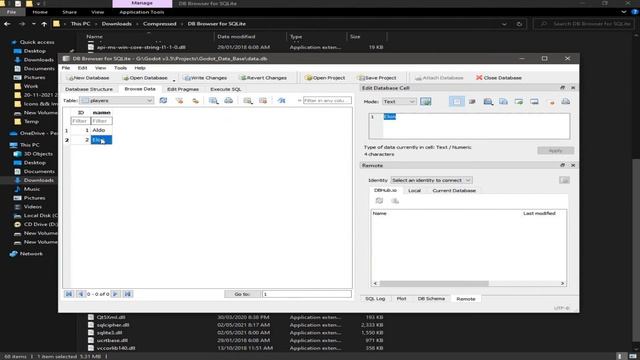Click Write Changes toolbar button
The image size is (640, 360).
coord(205,78)
